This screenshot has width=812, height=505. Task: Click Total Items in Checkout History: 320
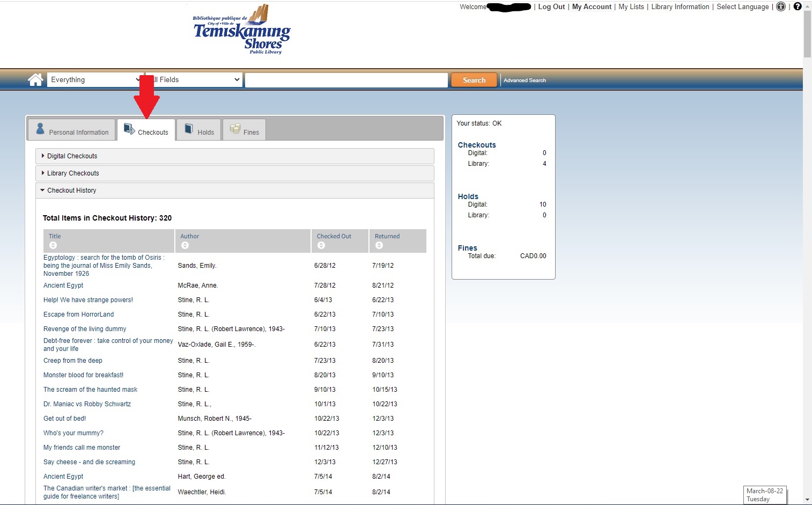[x=107, y=218]
